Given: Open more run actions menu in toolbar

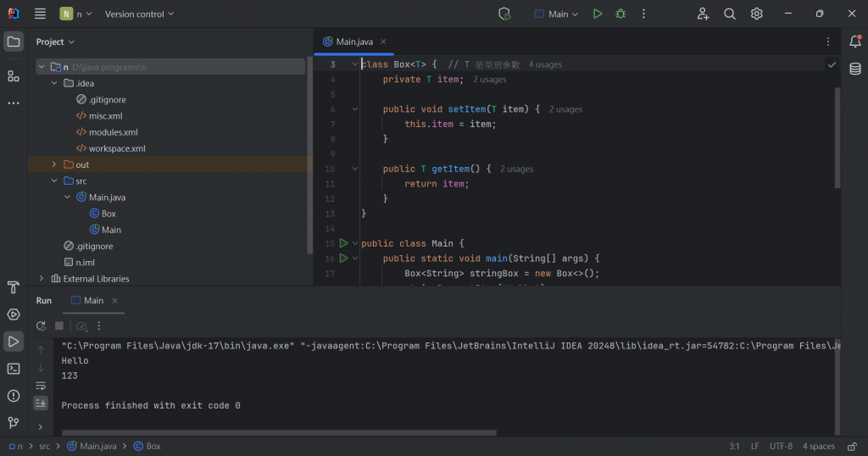Looking at the screenshot, I should pos(643,14).
